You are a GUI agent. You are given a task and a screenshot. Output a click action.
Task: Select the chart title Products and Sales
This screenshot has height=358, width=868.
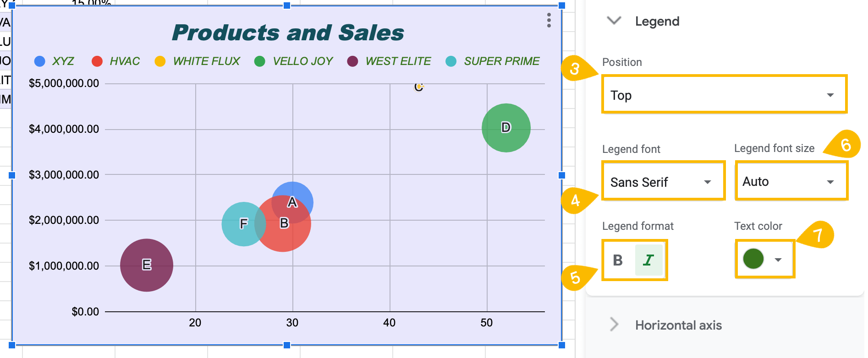coord(288,32)
